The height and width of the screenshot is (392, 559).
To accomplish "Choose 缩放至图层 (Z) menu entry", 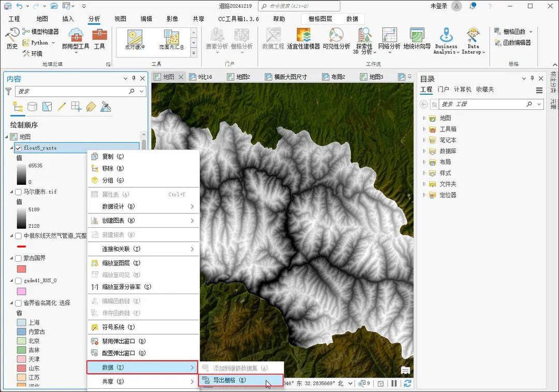I will [x=143, y=263].
